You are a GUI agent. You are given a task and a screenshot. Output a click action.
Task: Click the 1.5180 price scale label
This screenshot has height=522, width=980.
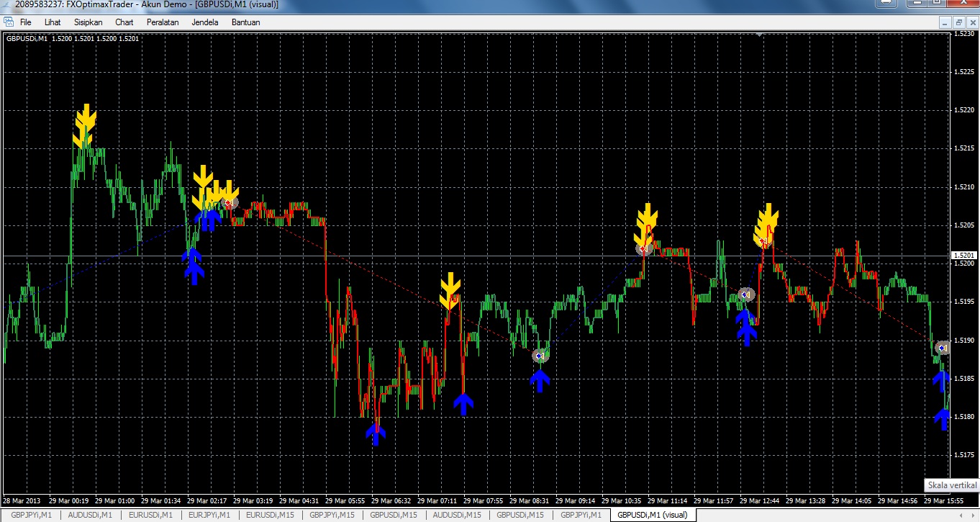pyautogui.click(x=965, y=417)
